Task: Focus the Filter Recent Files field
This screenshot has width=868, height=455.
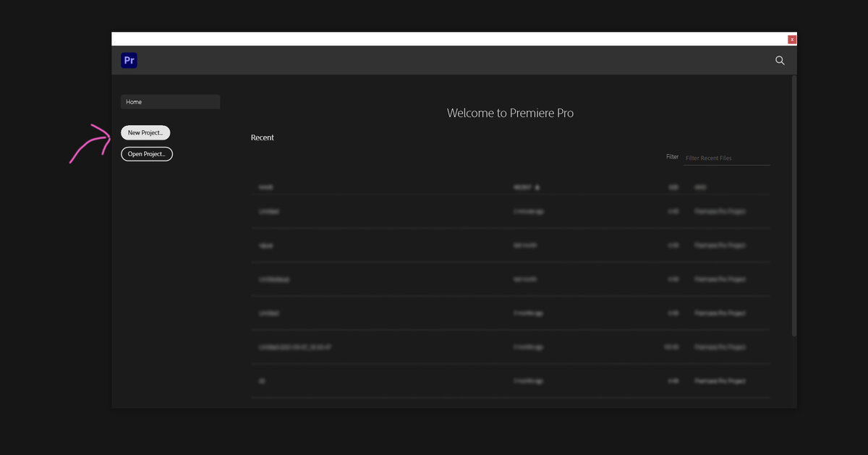Action: coord(726,158)
